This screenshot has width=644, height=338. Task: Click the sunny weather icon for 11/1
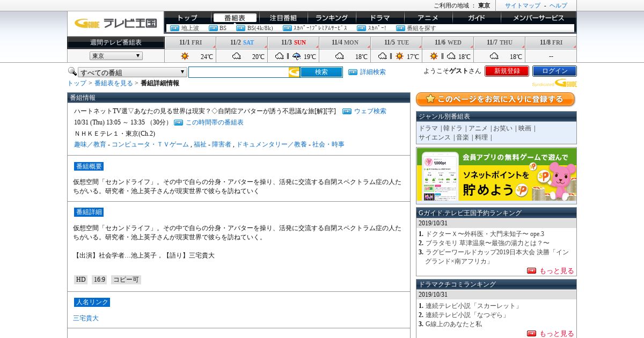pos(185,56)
